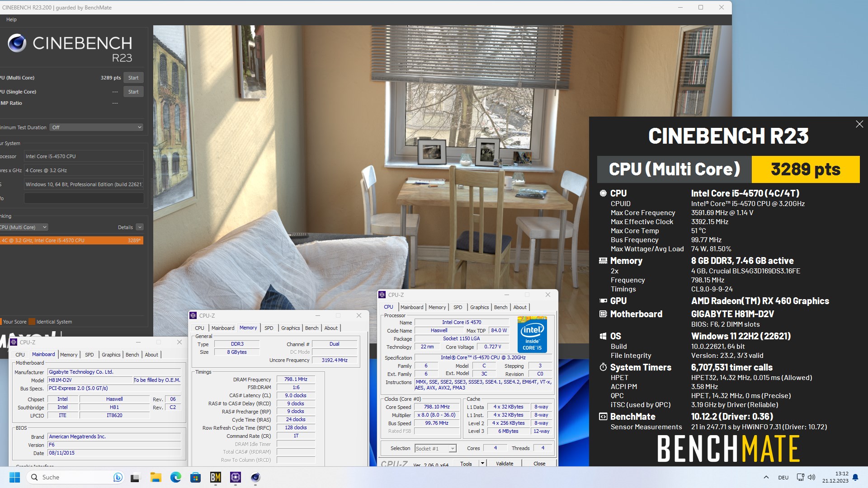
Task: Open the Minimum Test Duration dropdown
Action: coord(96,127)
